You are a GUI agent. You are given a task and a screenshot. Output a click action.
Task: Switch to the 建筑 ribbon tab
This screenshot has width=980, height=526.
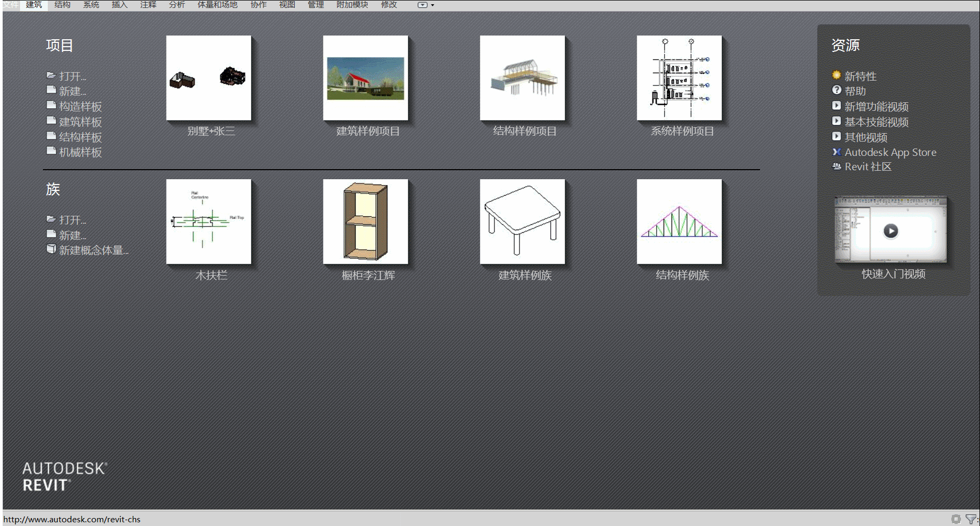pyautogui.click(x=34, y=5)
